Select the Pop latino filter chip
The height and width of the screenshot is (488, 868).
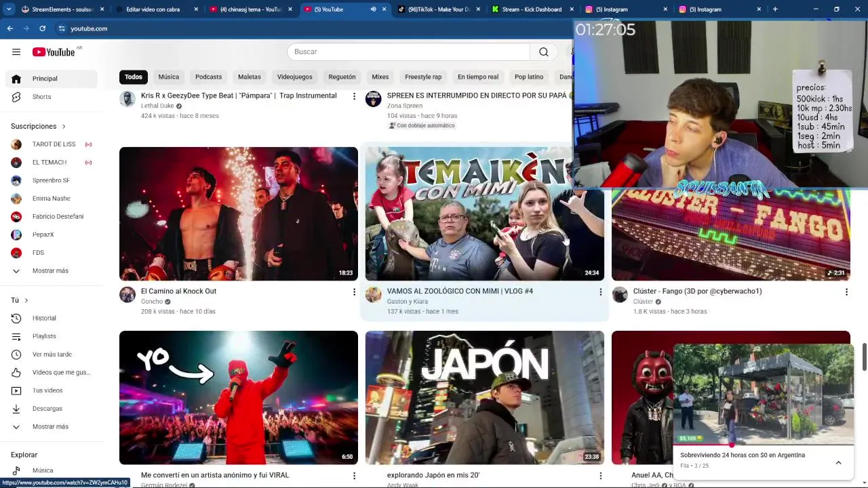point(529,77)
